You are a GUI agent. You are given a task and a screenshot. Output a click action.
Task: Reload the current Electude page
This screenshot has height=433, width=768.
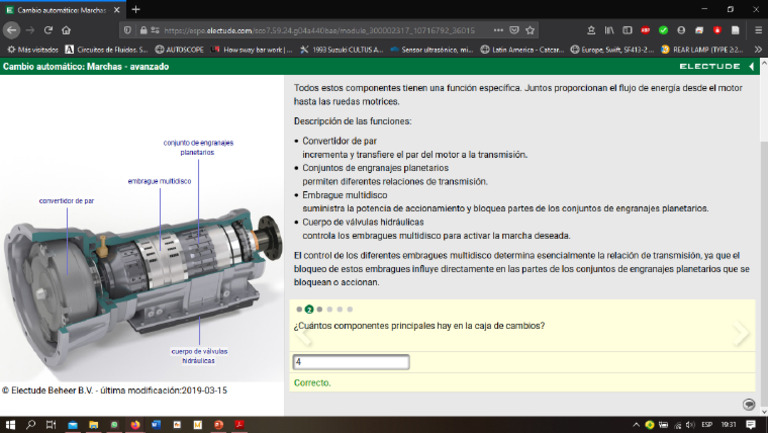point(48,30)
